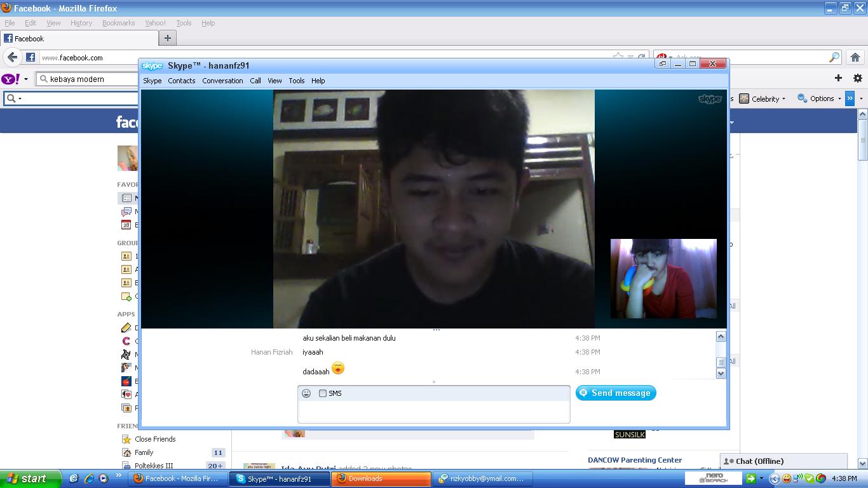Open the Celebrity dropdown in toolbar
This screenshot has height=488, width=868.
pyautogui.click(x=763, y=98)
